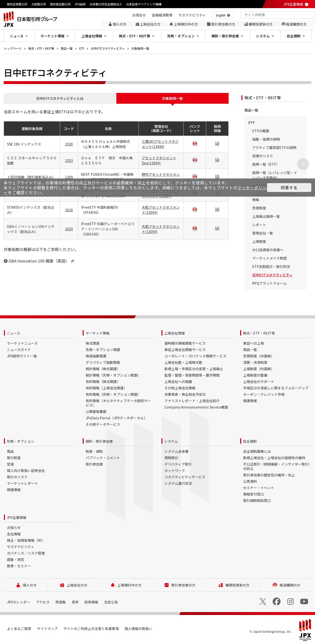Open JPX Facebook page
The width and height of the screenshot is (315, 644).
276,601
